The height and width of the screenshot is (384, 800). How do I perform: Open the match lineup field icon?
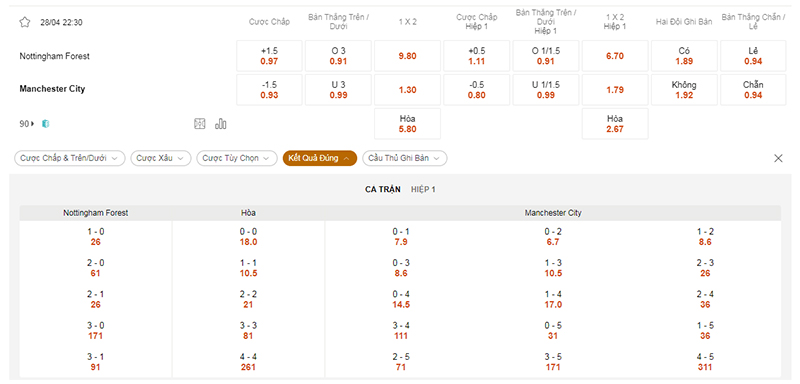point(199,123)
